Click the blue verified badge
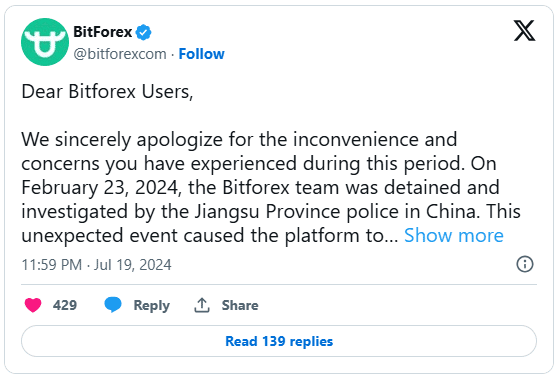 [144, 32]
